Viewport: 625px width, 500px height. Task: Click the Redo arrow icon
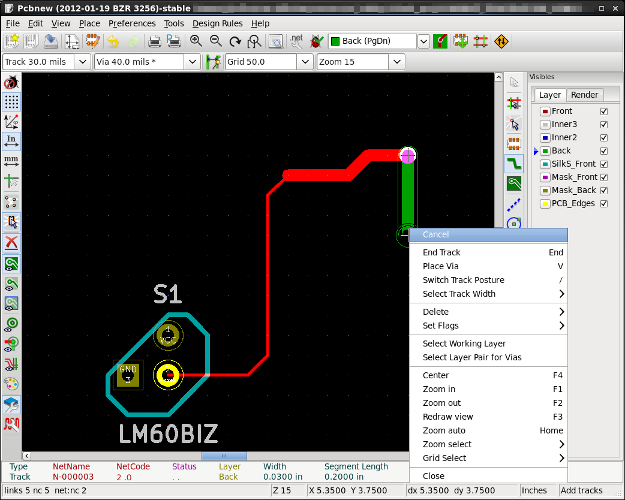(134, 41)
